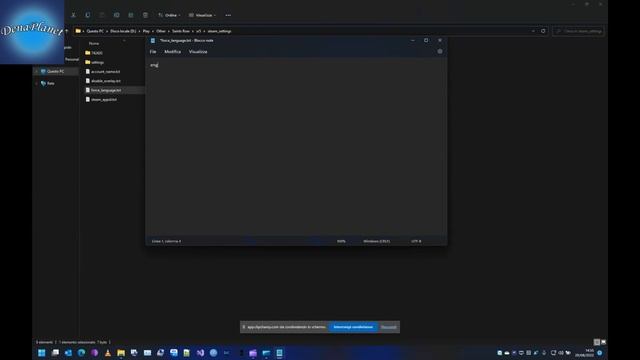
Task: Click OneDrive cloud icon in system tray
Action: pyautogui.click(x=507, y=353)
